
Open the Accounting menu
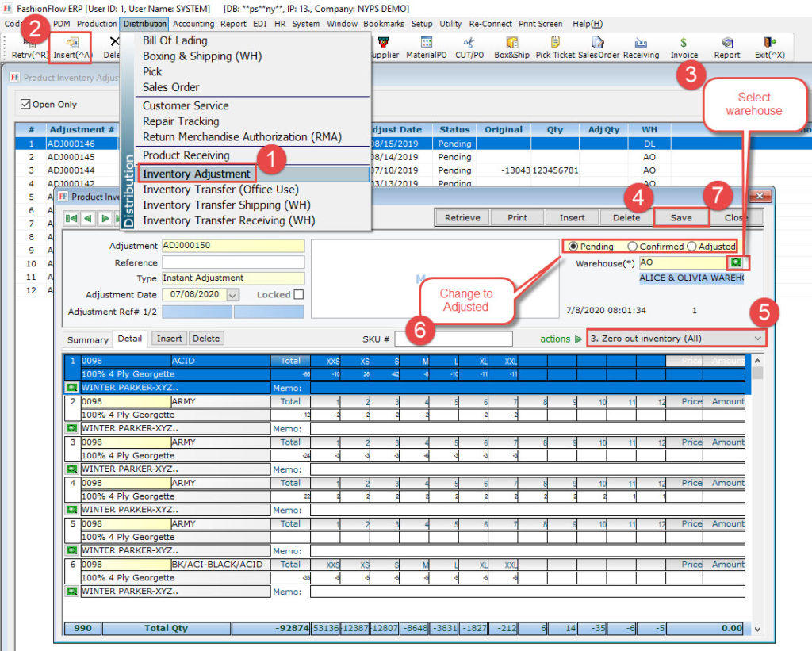pos(193,24)
